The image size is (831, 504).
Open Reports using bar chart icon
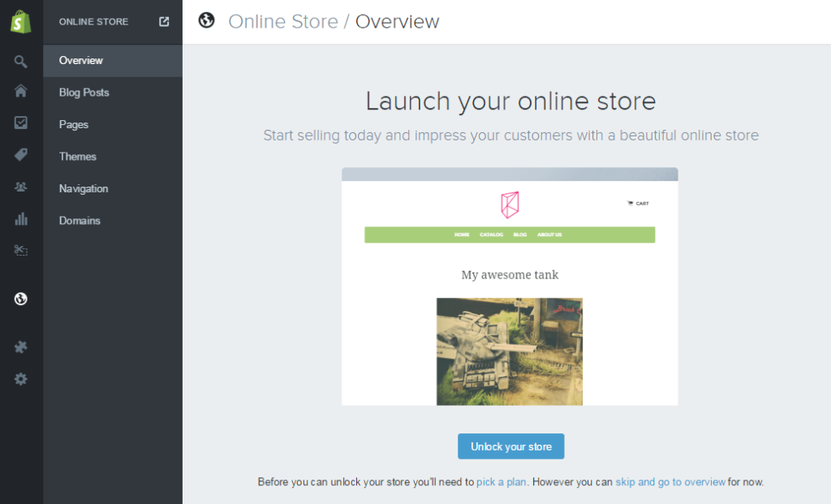pos(21,218)
